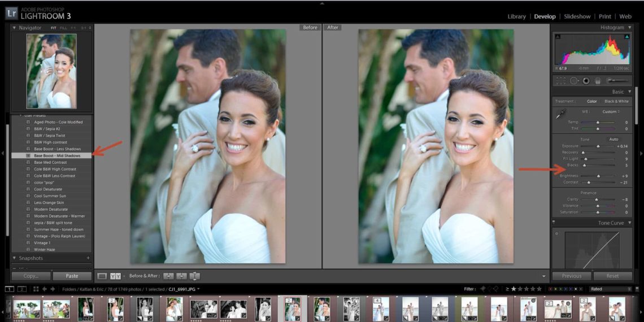Click the swap before and after settings icon
This screenshot has height=322, width=644.
[x=194, y=276]
